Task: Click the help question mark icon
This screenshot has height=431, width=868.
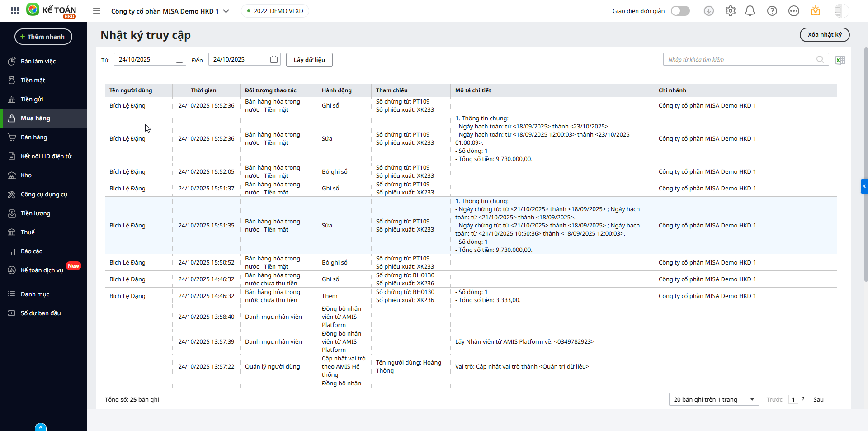Action: tap(772, 11)
